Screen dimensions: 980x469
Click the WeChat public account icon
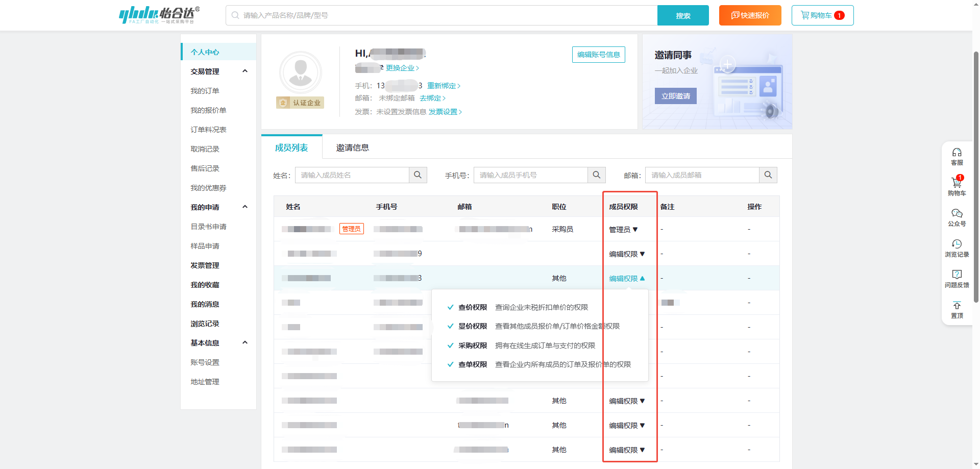[x=957, y=213]
